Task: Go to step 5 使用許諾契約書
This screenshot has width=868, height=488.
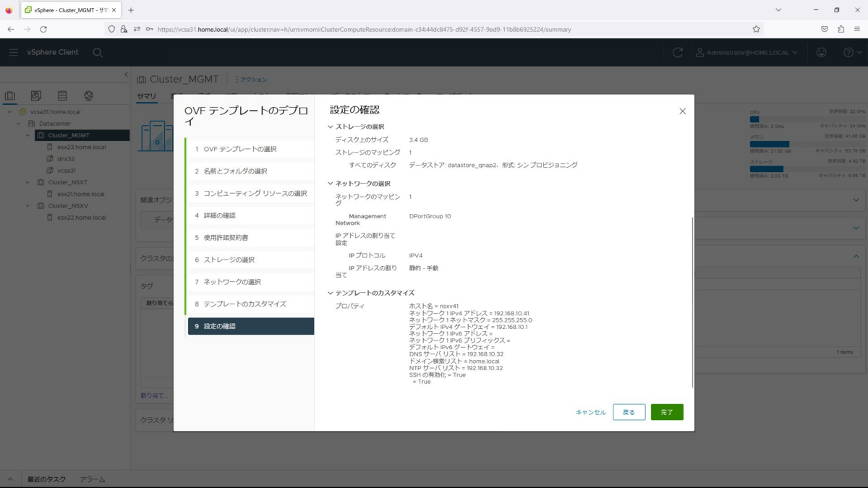Action: 250,237
